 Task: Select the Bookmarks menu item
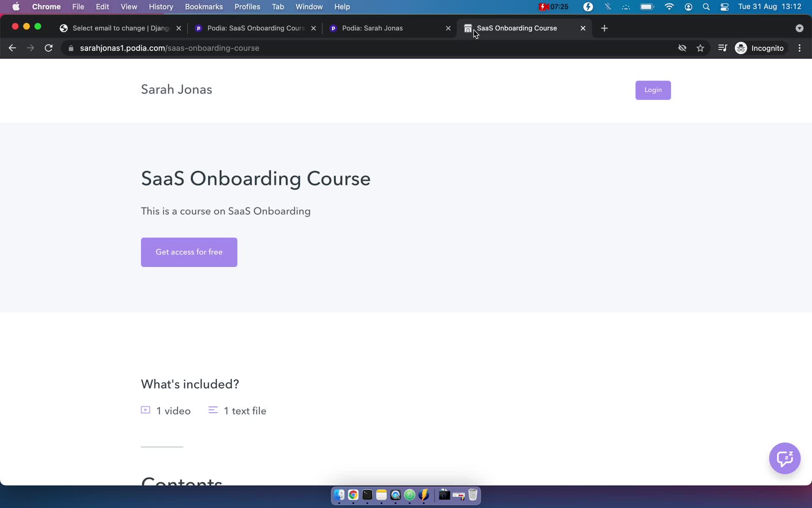pyautogui.click(x=203, y=6)
